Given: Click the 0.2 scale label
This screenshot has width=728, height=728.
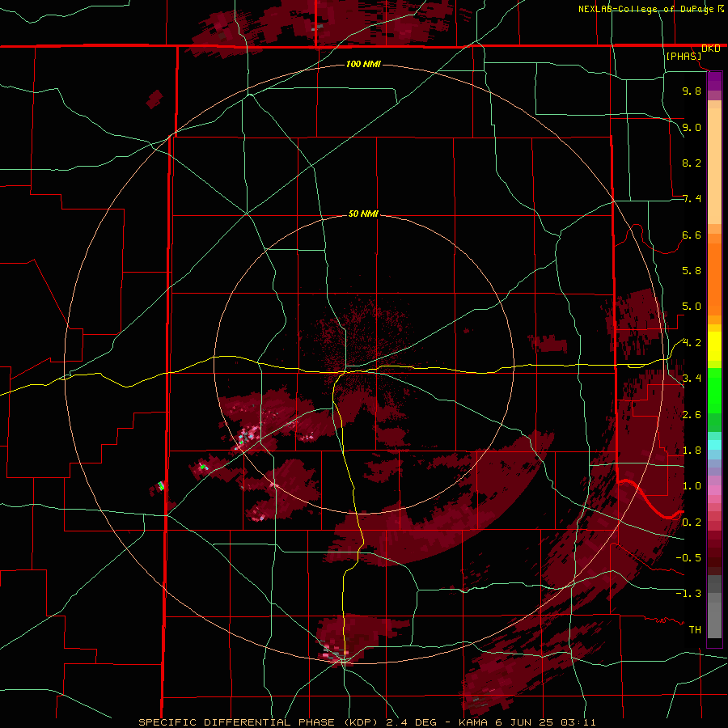Looking at the screenshot, I should [692, 523].
